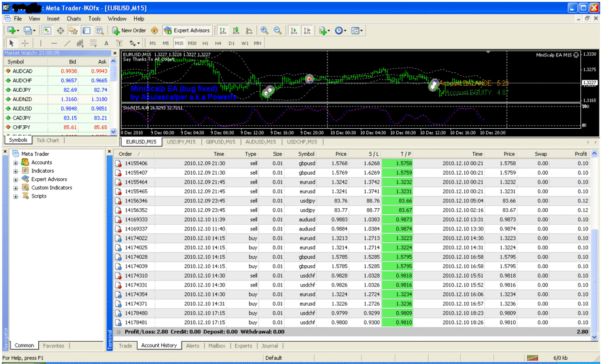Expand the Accounts tree node
The width and height of the screenshot is (602, 364).
click(16, 163)
